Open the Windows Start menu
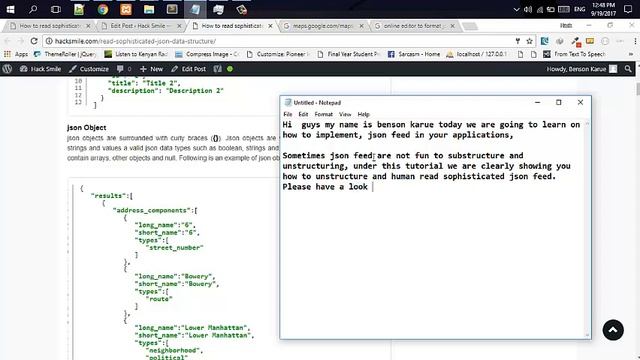This screenshot has height=360, width=640. tap(10, 9)
